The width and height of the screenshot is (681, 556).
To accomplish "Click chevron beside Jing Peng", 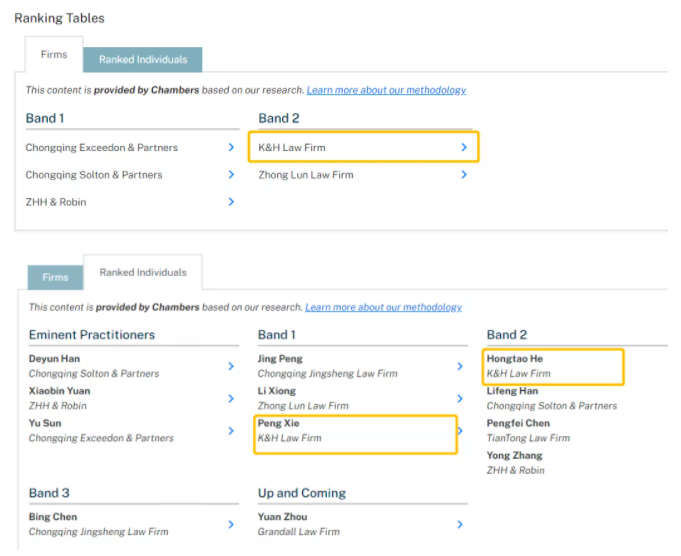I will click(460, 366).
